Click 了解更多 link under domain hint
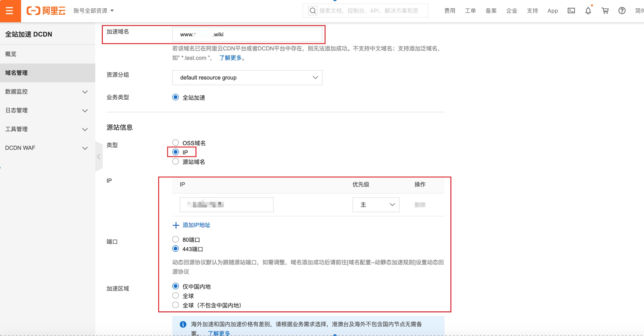 pyautogui.click(x=230, y=58)
